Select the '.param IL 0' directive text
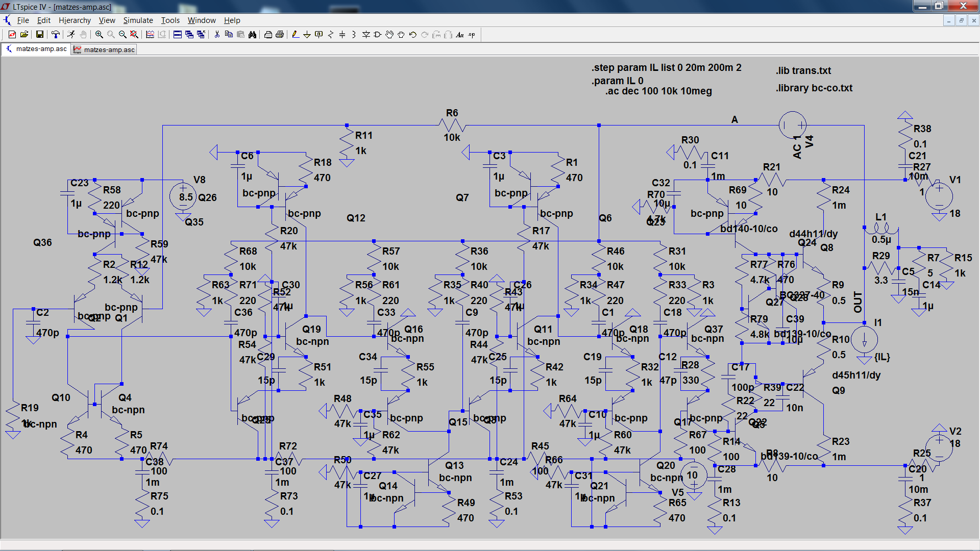This screenshot has height=551, width=980. point(618,81)
